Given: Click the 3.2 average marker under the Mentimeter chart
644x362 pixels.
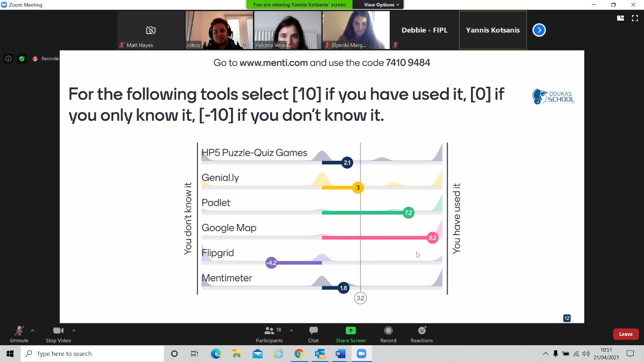Looking at the screenshot, I should tap(360, 298).
